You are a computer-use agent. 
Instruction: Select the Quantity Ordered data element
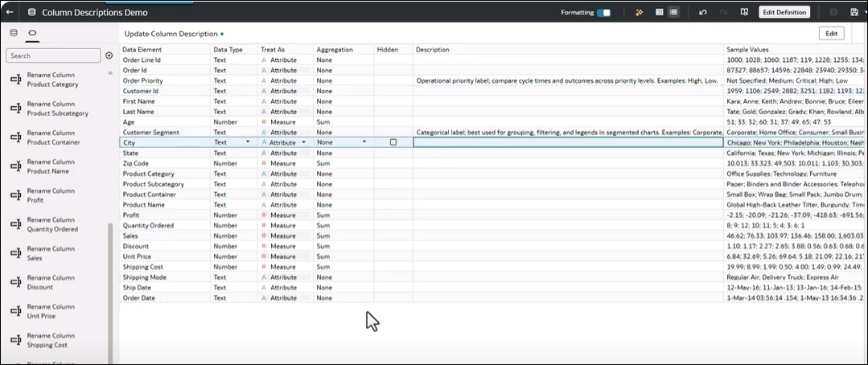(148, 226)
